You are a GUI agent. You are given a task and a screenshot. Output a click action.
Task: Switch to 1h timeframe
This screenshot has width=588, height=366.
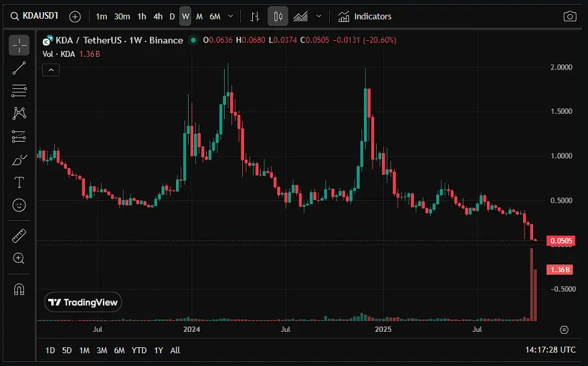coord(142,17)
